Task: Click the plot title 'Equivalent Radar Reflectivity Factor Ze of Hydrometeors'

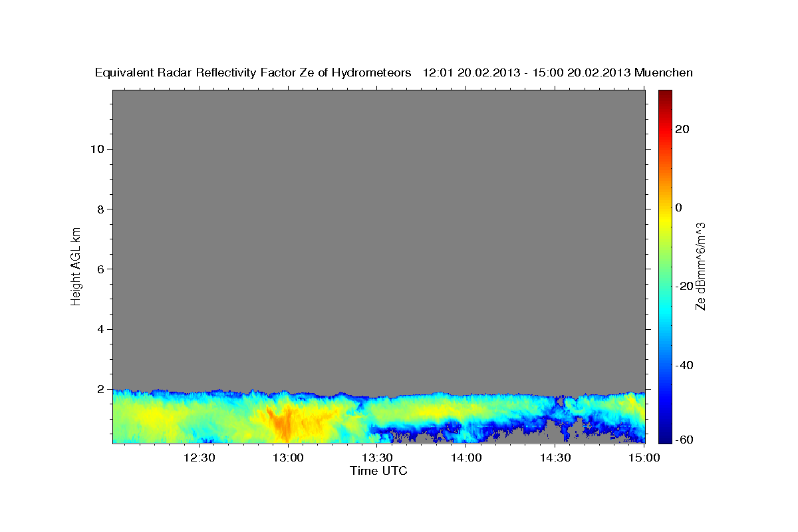Action: point(253,72)
